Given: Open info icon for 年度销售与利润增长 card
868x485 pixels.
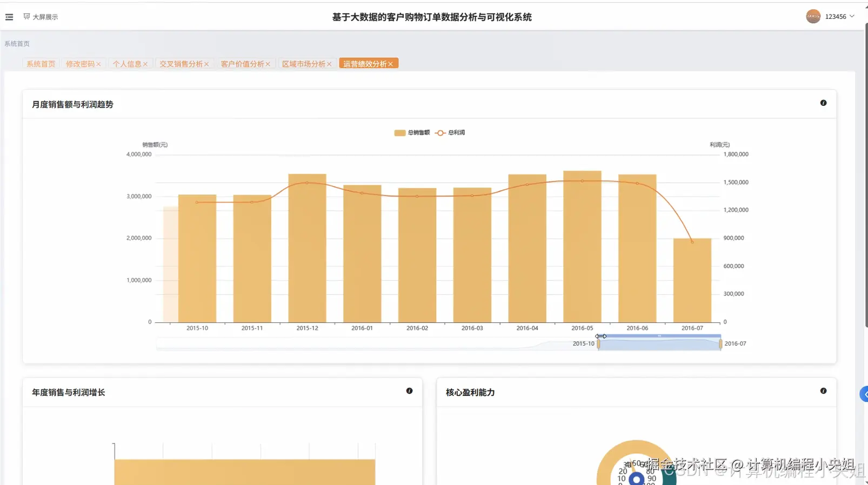Looking at the screenshot, I should (x=409, y=390).
